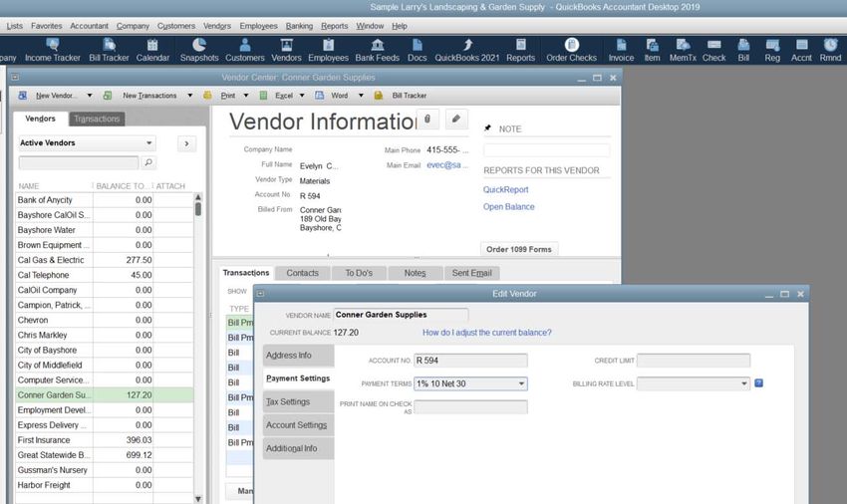847x504 pixels.
Task: Open the Item icon
Action: pos(652,50)
